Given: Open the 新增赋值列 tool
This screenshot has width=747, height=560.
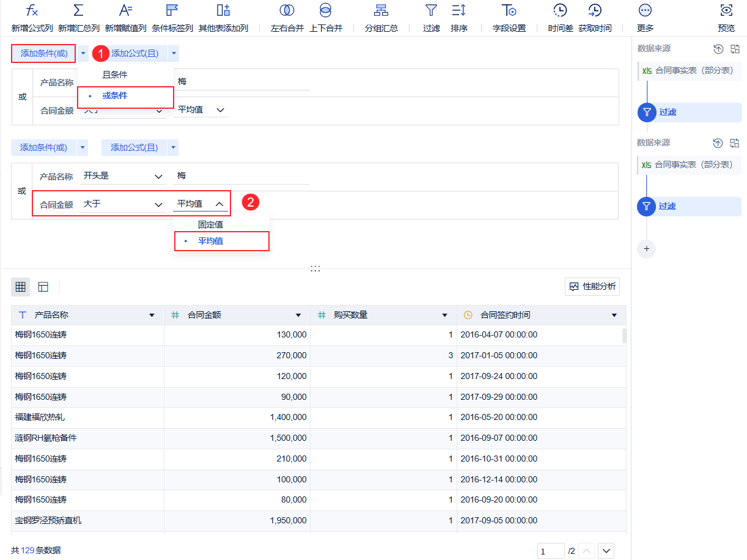Looking at the screenshot, I should [125, 10].
